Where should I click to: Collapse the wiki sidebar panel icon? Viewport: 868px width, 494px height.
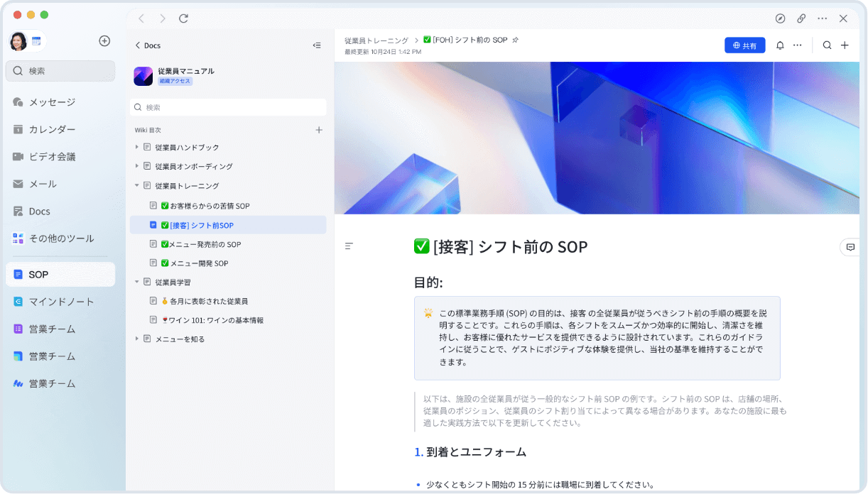[x=317, y=45]
